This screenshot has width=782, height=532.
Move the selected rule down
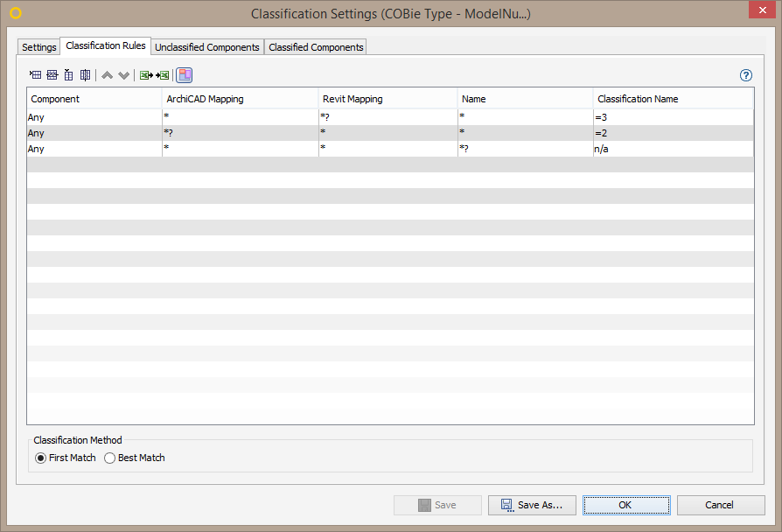coord(124,75)
